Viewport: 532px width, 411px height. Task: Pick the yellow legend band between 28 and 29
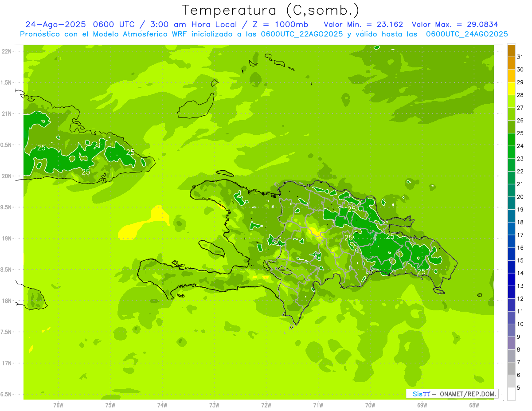(511, 89)
